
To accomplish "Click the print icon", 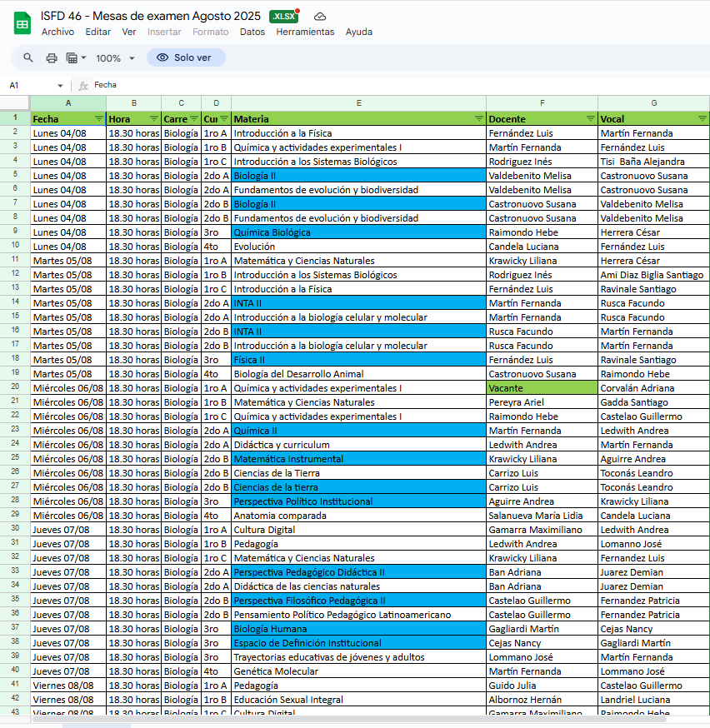I will pyautogui.click(x=52, y=58).
